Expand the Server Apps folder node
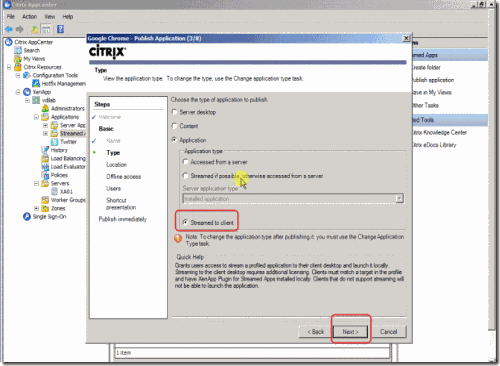Screen dimensions: 500x366 point(45,125)
